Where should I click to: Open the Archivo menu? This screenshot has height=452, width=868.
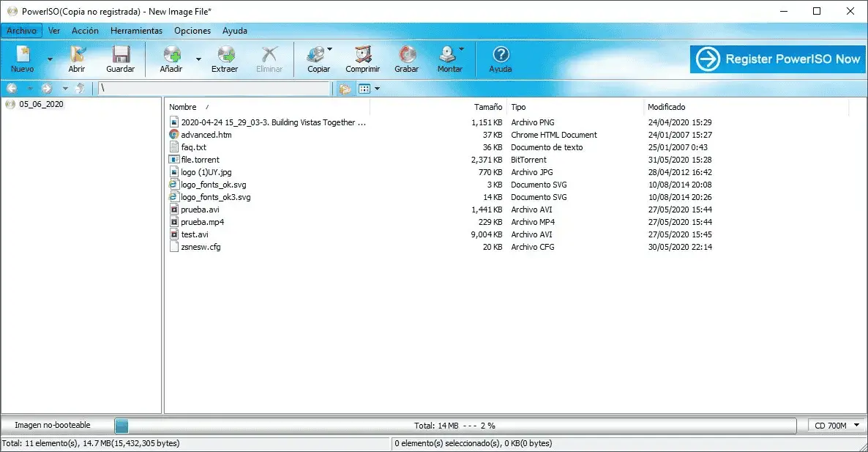click(x=21, y=31)
